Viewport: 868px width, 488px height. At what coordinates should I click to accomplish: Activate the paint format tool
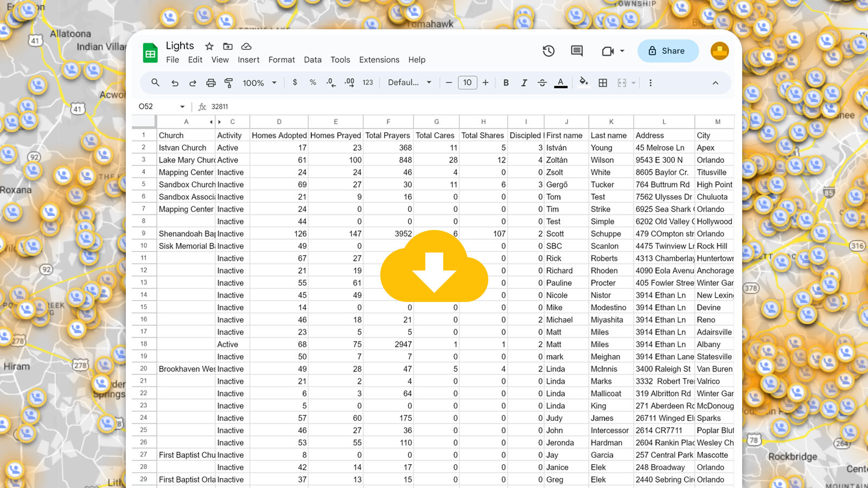(228, 83)
